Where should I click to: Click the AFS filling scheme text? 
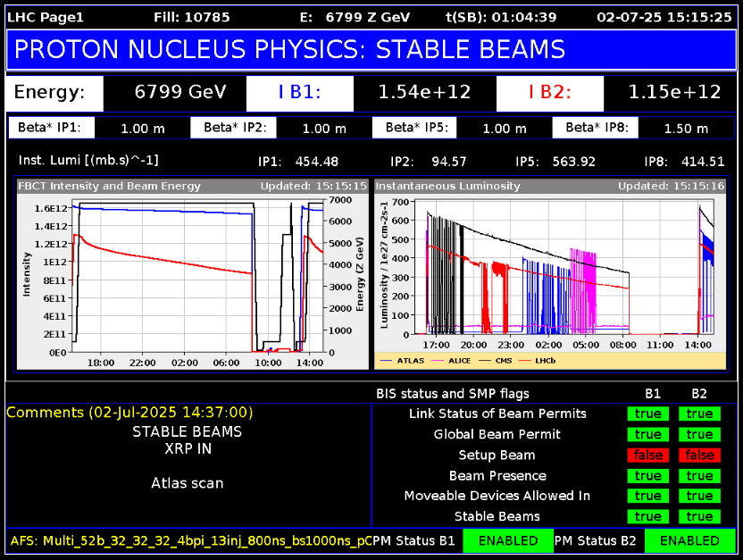(189, 540)
